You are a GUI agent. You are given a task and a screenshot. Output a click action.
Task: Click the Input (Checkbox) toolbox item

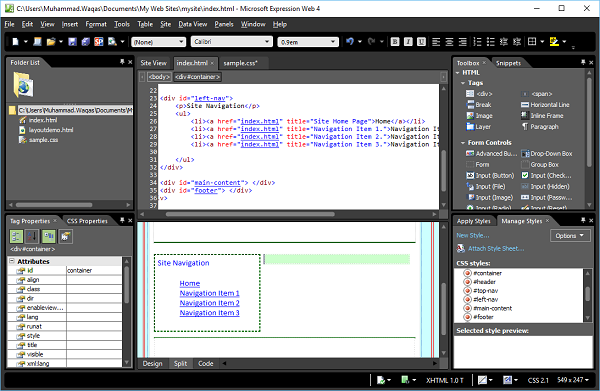click(546, 176)
